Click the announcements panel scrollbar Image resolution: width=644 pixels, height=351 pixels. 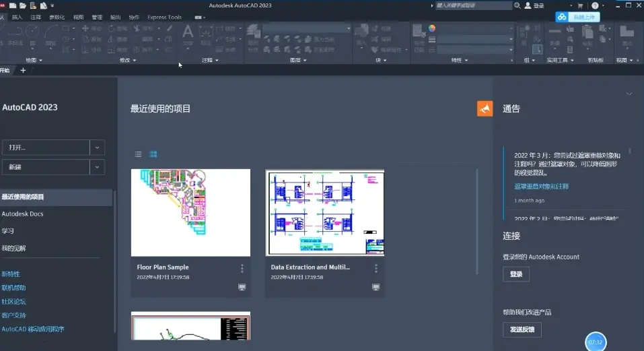630,152
